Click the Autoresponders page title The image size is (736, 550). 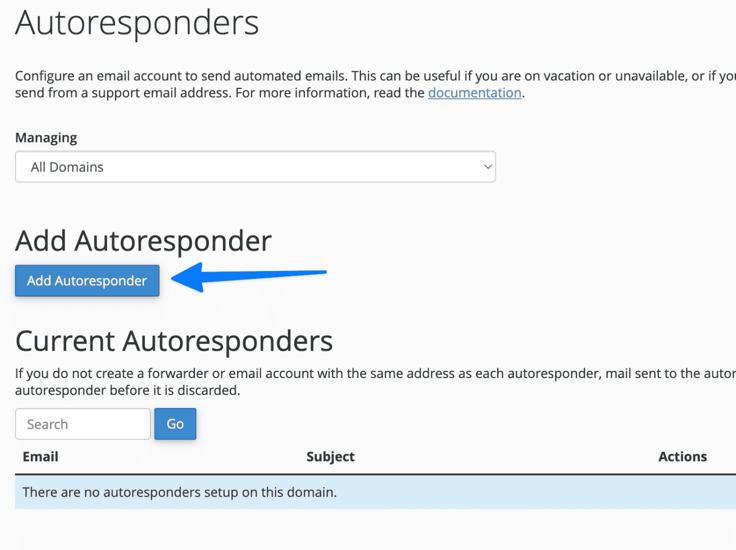point(137,23)
